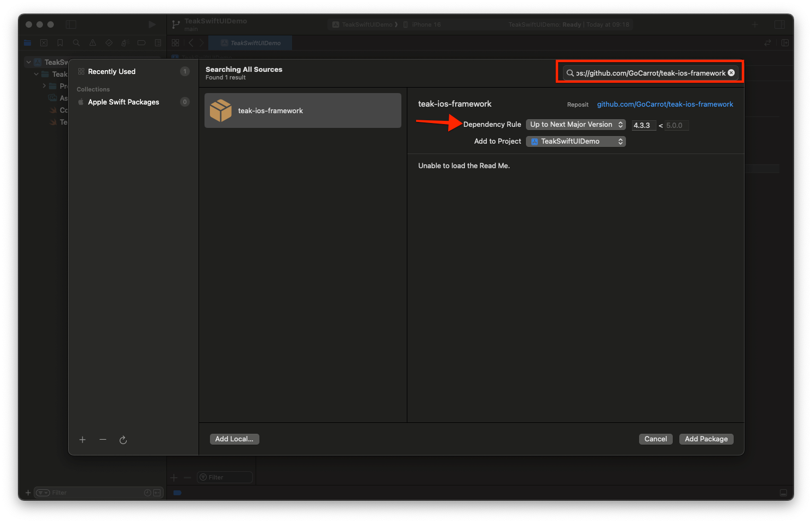
Task: Click the package URL search field
Action: click(x=650, y=73)
